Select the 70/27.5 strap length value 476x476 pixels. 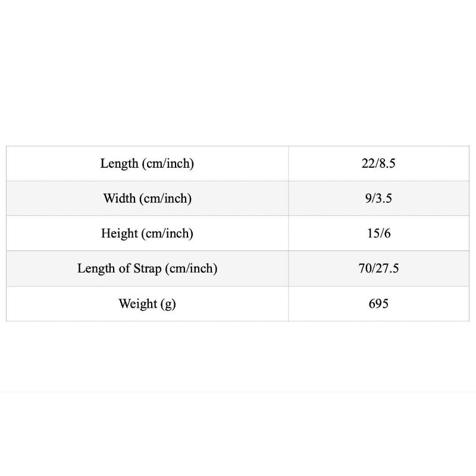tap(378, 269)
